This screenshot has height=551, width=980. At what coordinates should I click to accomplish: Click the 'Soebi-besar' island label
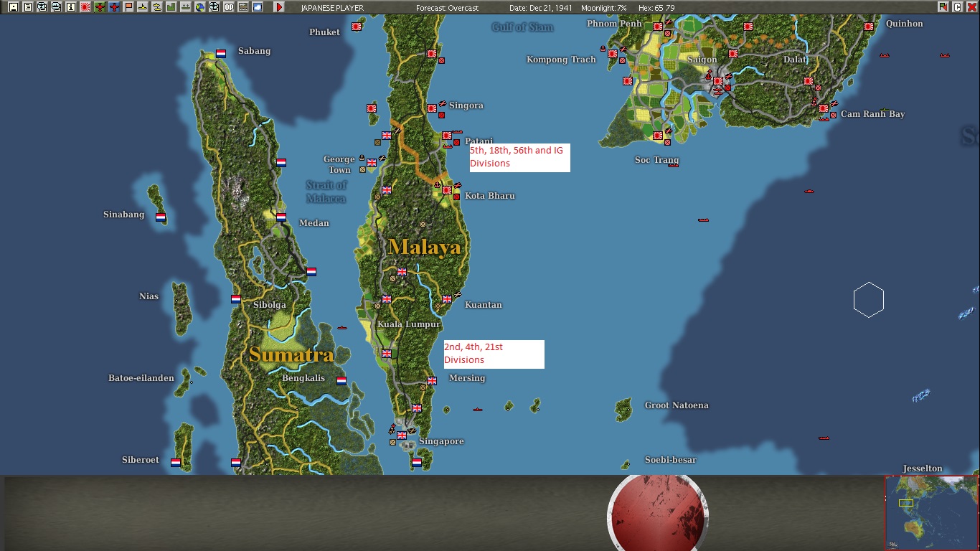pos(671,460)
